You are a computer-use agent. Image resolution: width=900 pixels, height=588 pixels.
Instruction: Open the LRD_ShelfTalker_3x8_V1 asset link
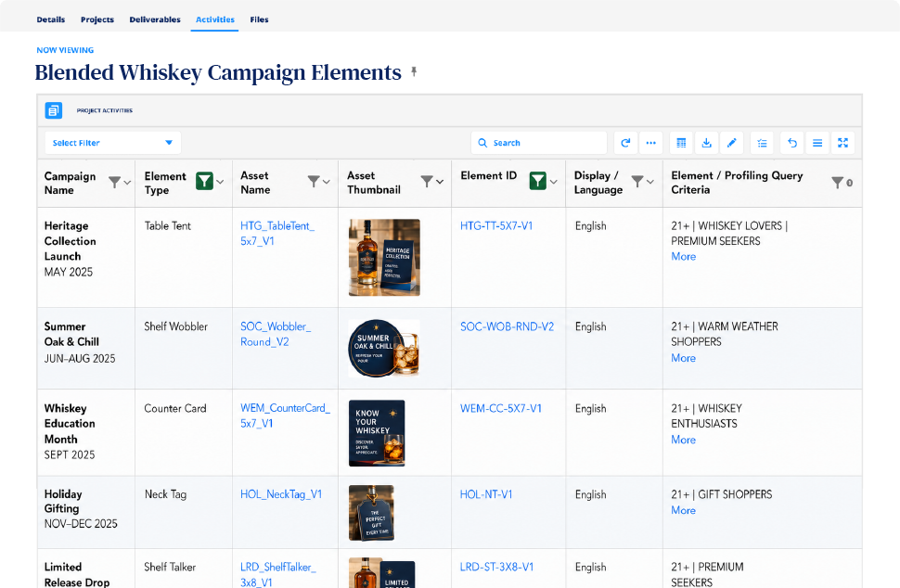coord(278,574)
